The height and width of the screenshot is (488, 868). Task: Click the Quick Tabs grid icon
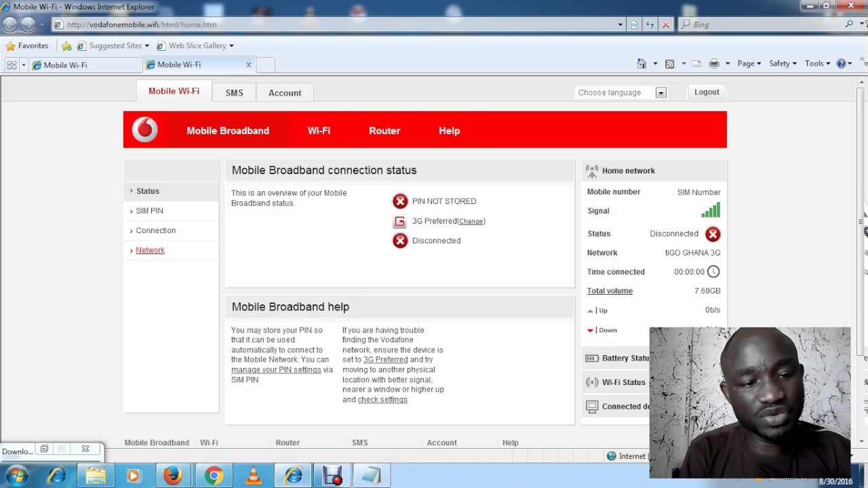pyautogui.click(x=11, y=64)
